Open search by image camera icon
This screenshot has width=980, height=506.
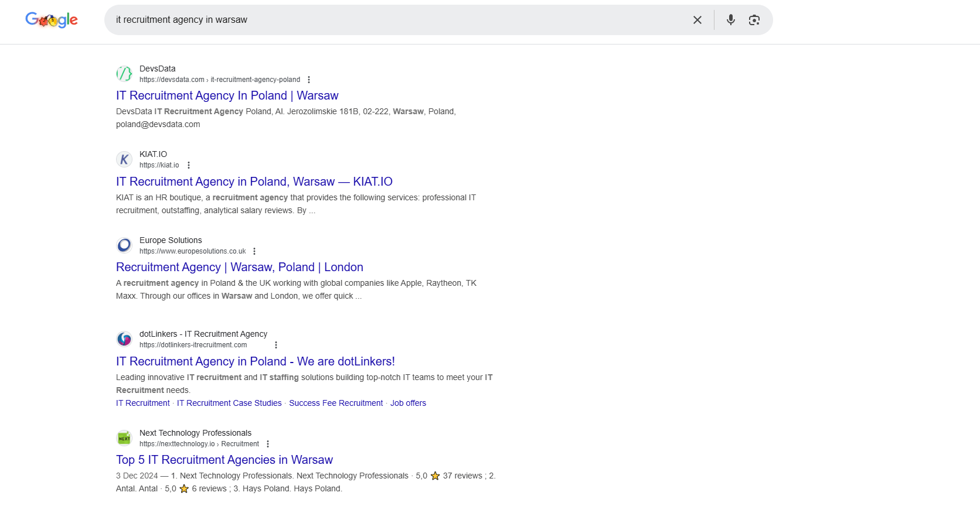(754, 20)
